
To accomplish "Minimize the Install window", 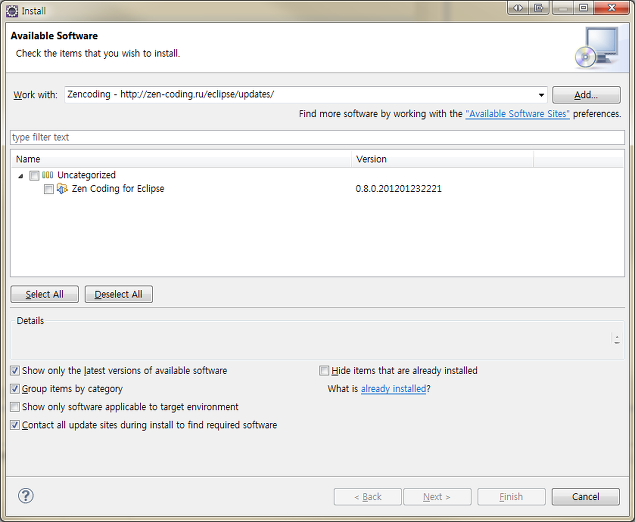I will pos(562,8).
